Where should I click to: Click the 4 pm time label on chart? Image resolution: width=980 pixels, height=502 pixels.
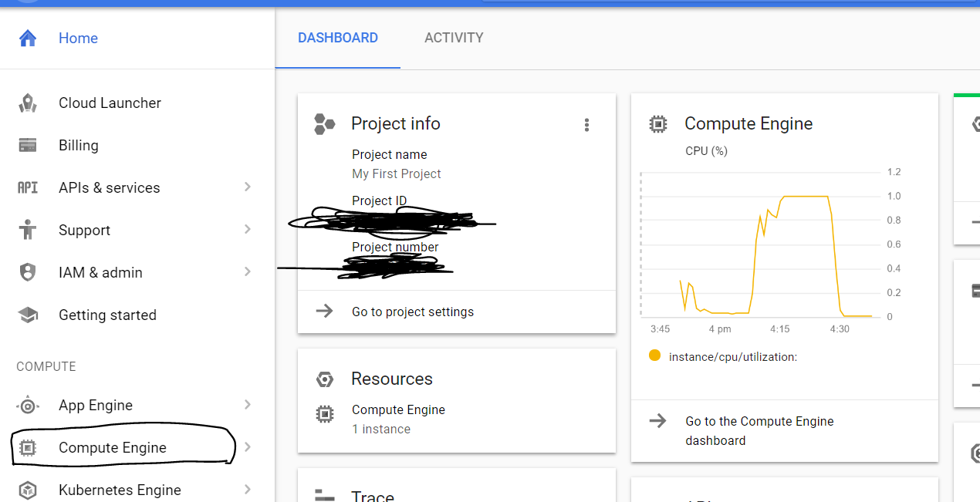point(719,329)
